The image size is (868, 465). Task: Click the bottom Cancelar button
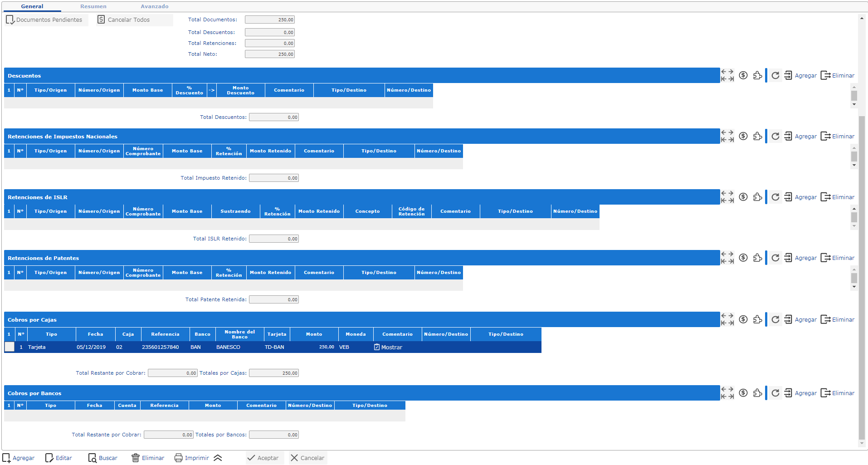tap(307, 458)
